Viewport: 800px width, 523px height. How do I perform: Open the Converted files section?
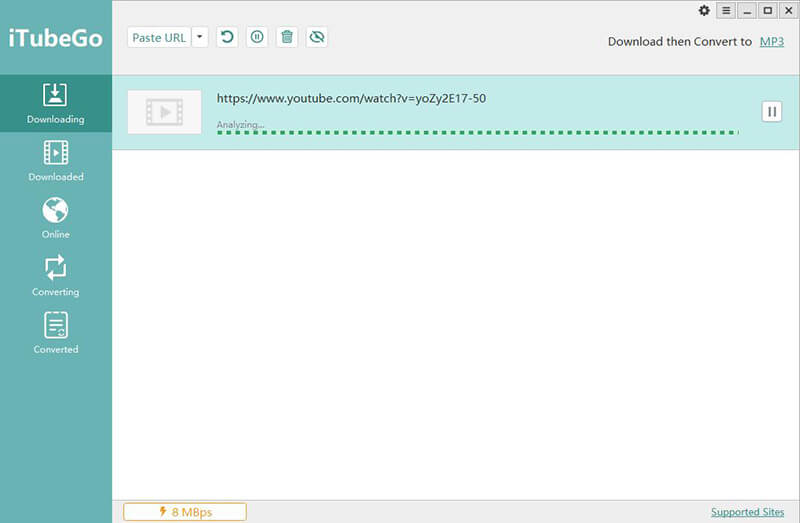click(56, 333)
